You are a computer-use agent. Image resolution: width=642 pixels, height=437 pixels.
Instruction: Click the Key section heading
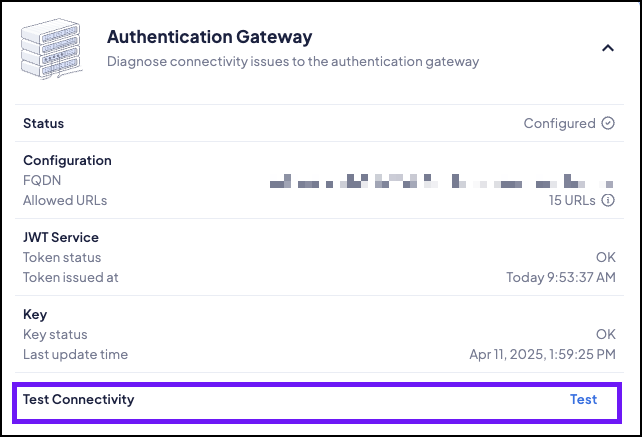(35, 314)
